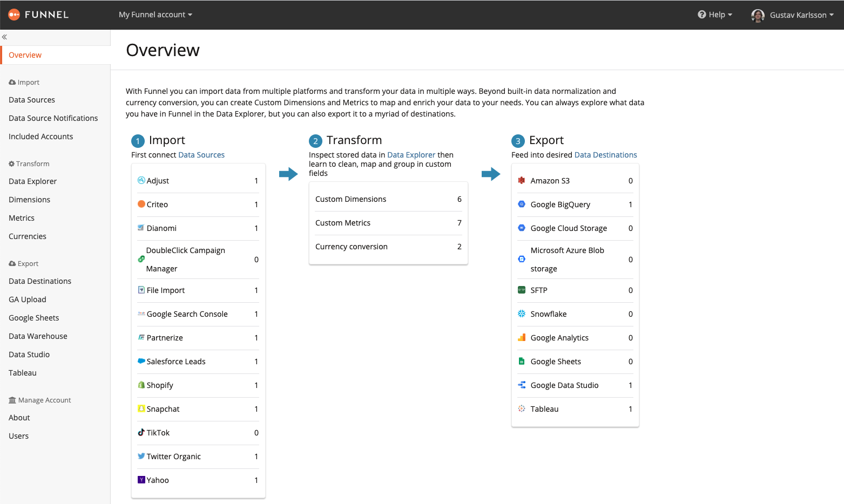Open the My Funnel account dropdown

tap(156, 15)
